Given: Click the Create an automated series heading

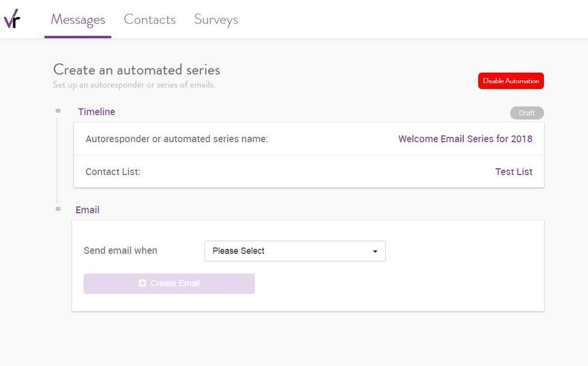Looking at the screenshot, I should tap(137, 70).
